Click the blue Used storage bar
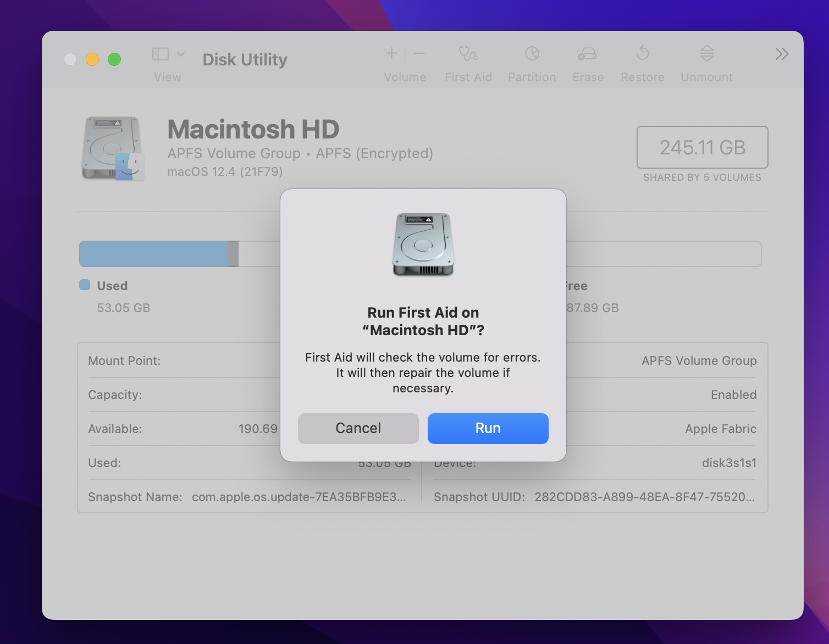829x644 pixels. [x=153, y=254]
